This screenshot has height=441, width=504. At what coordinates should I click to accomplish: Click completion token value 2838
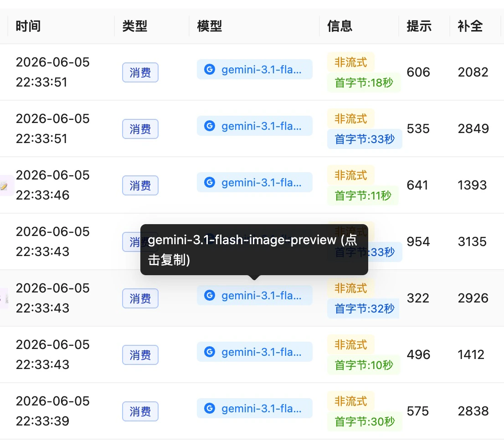pos(473,411)
